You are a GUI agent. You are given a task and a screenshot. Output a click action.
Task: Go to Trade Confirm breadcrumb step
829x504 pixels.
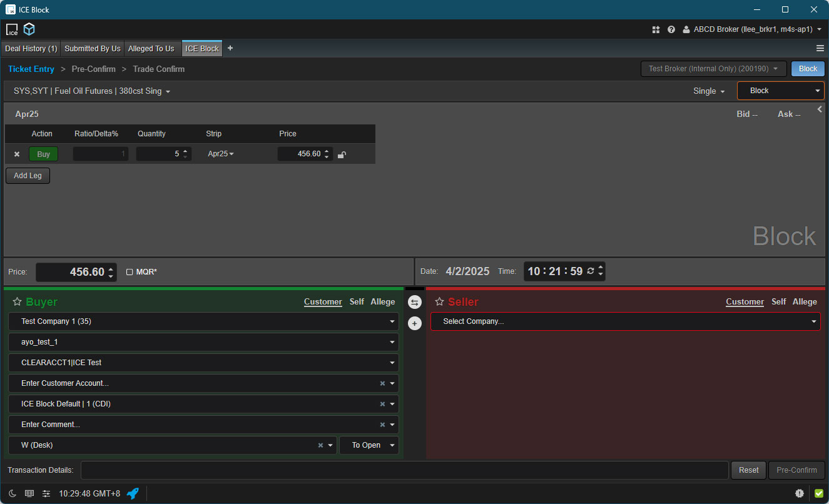click(159, 69)
